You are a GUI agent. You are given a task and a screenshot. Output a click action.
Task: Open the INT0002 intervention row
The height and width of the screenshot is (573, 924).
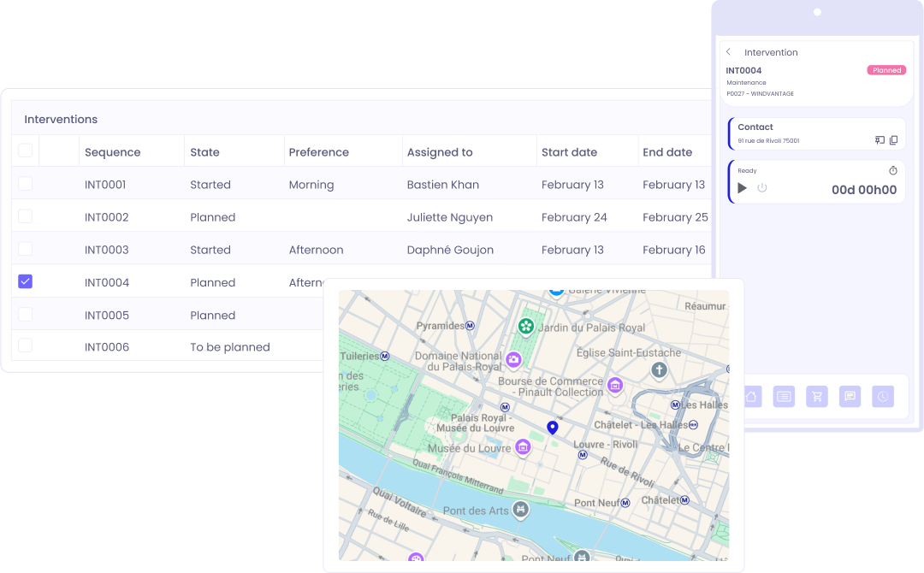[106, 217]
